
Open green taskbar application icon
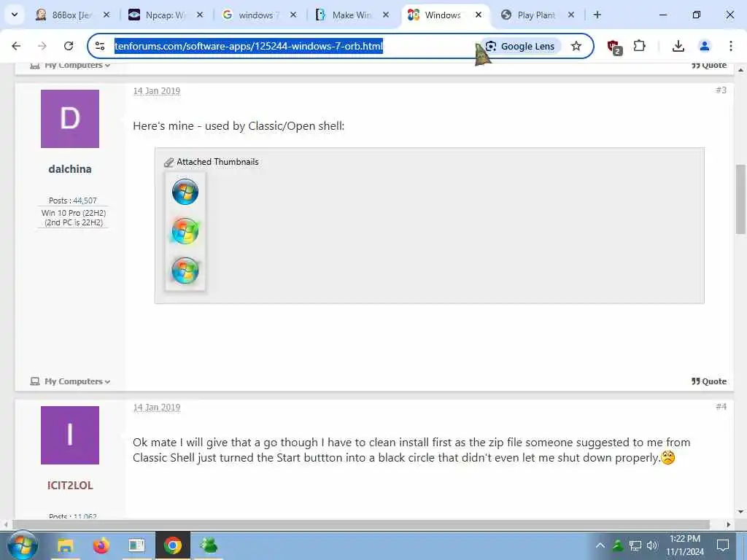point(209,545)
